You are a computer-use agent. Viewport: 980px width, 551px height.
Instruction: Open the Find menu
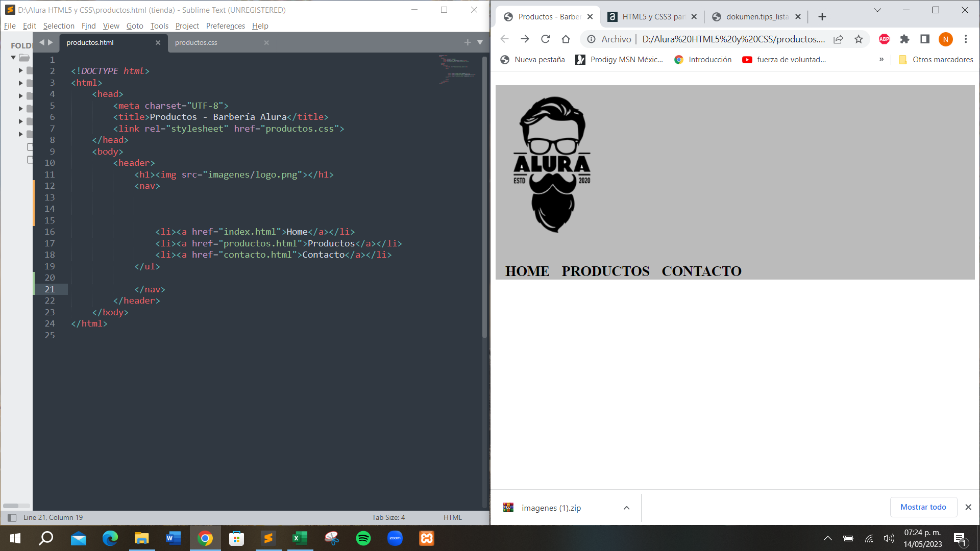pos(89,26)
